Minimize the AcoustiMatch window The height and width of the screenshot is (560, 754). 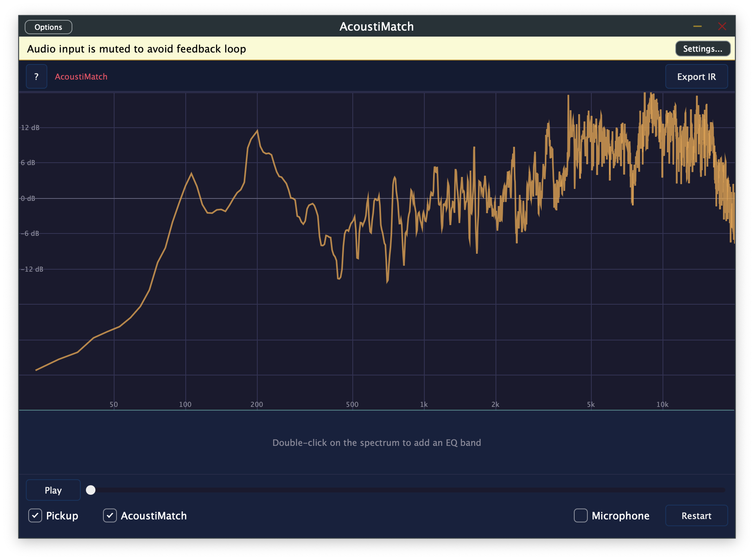[x=697, y=26]
